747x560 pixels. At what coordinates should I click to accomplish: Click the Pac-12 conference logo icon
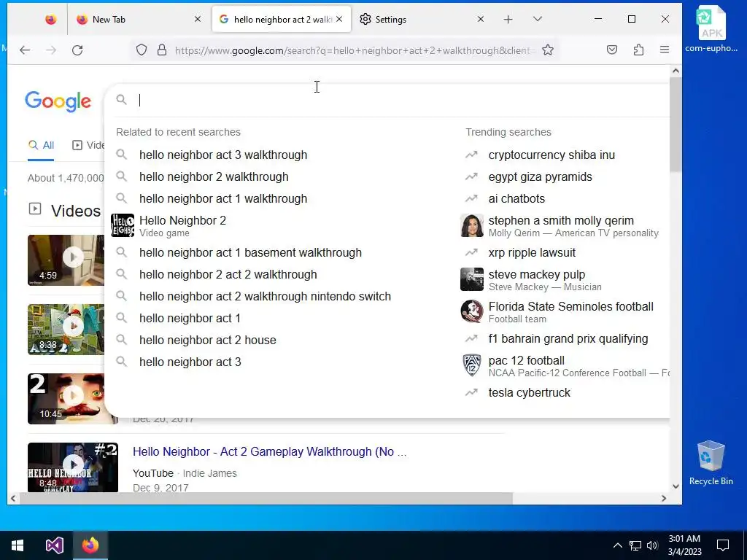tap(472, 366)
